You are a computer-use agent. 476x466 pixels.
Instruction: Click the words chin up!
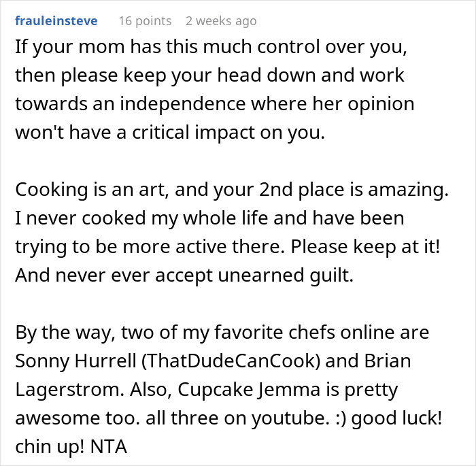[x=50, y=446]
